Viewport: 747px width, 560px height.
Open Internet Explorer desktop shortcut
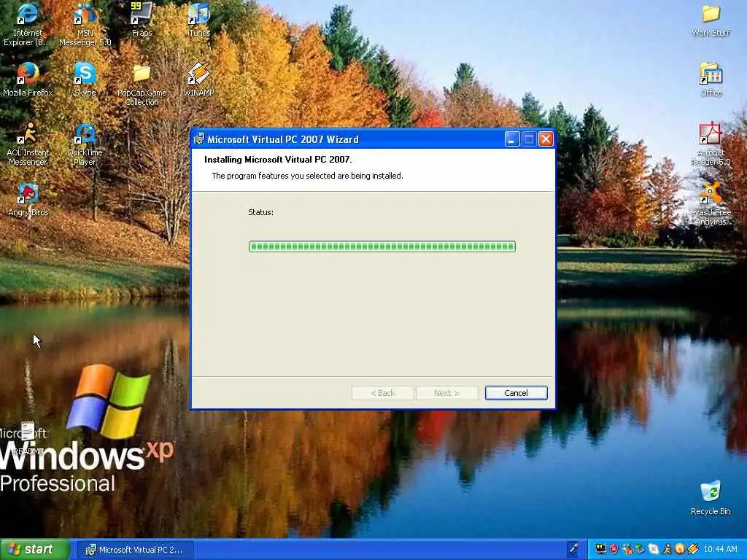27,24
